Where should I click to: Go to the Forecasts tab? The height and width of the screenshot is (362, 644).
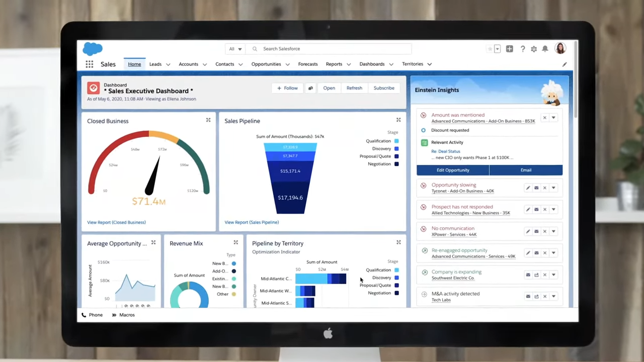pos(308,64)
